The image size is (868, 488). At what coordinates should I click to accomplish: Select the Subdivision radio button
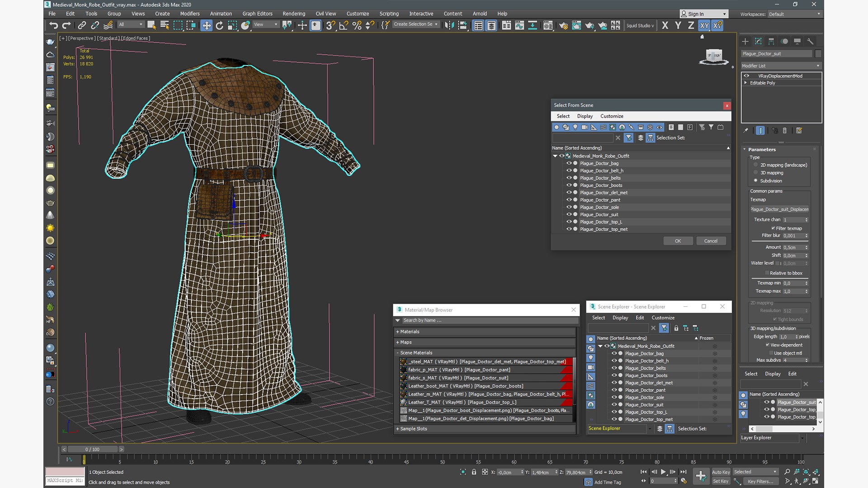[x=755, y=181]
